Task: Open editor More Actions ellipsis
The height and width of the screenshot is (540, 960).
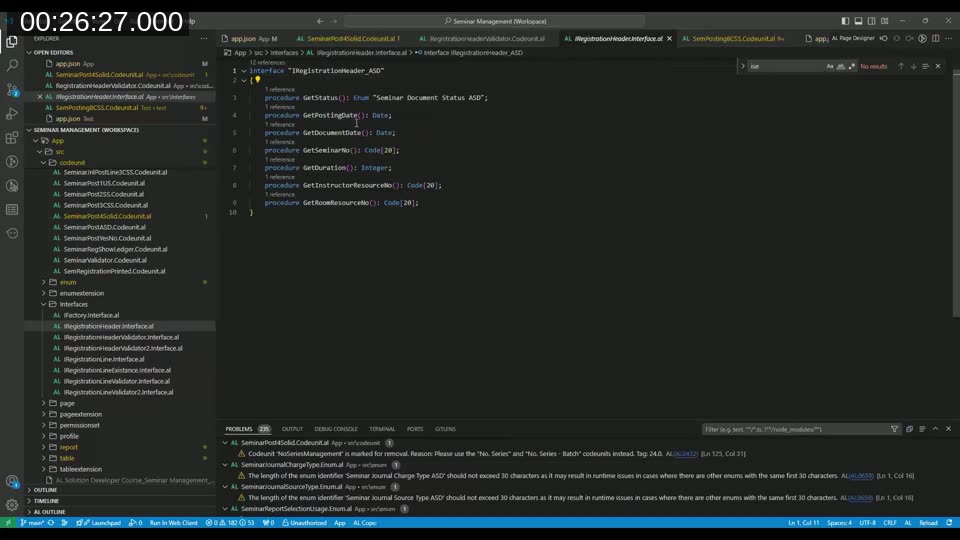Action: 948,38
